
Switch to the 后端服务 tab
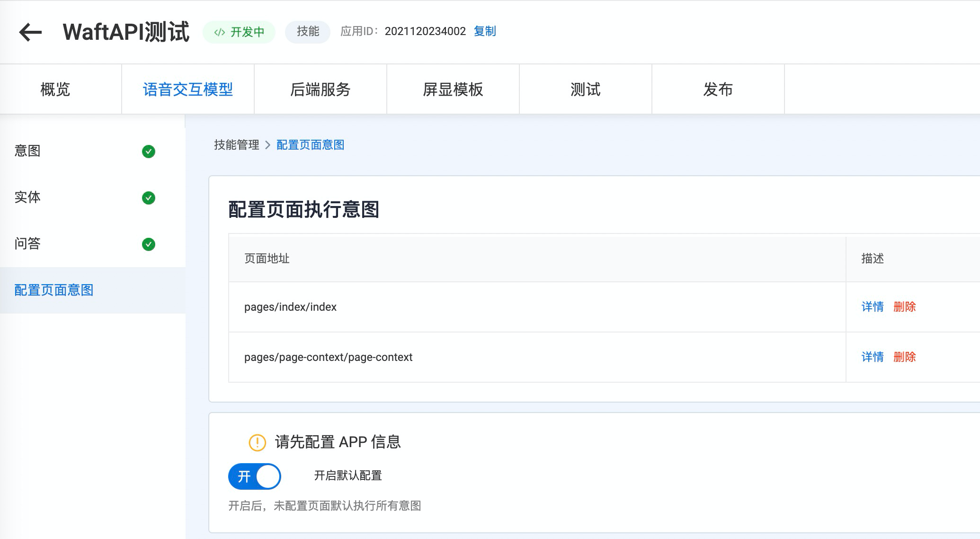pos(321,90)
